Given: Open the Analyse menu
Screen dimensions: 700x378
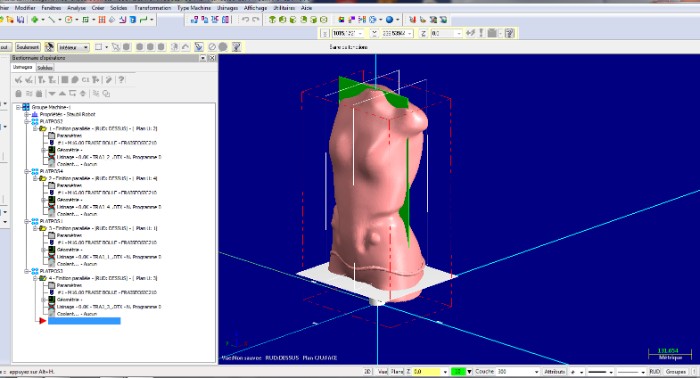Looking at the screenshot, I should (x=76, y=8).
